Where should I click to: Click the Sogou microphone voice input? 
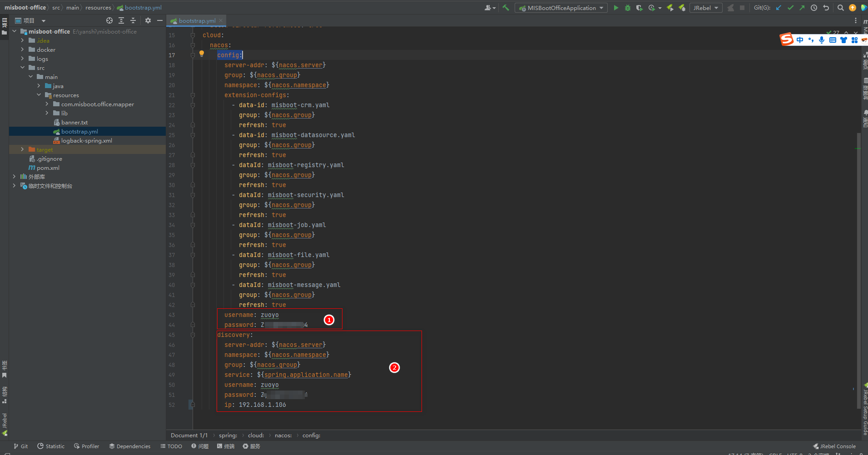822,40
